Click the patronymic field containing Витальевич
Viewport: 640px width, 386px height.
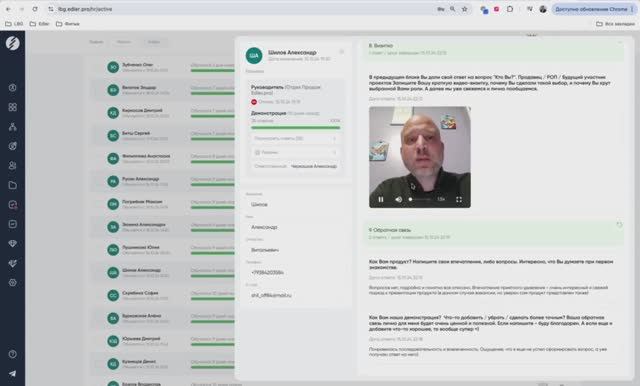(295, 250)
